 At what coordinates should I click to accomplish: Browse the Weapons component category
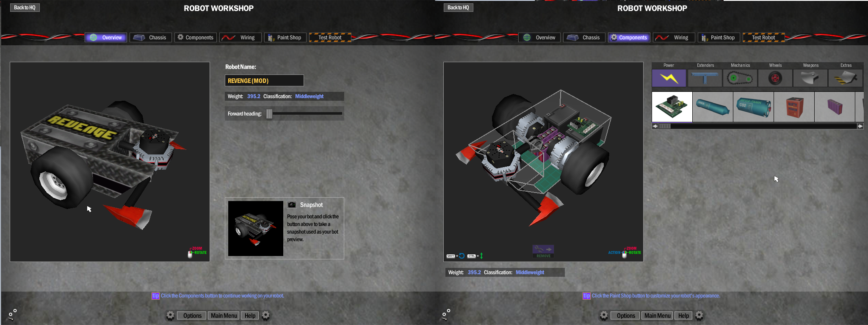pyautogui.click(x=810, y=78)
